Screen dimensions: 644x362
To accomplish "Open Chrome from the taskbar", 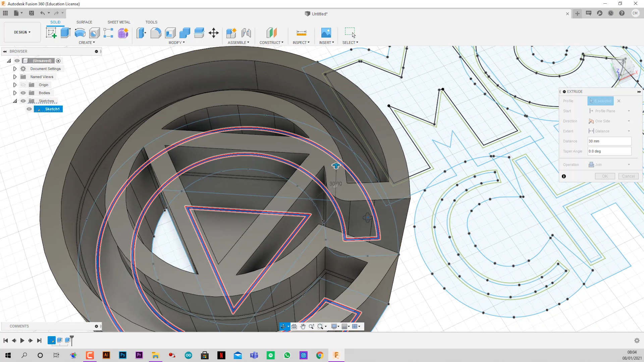I will [320, 355].
